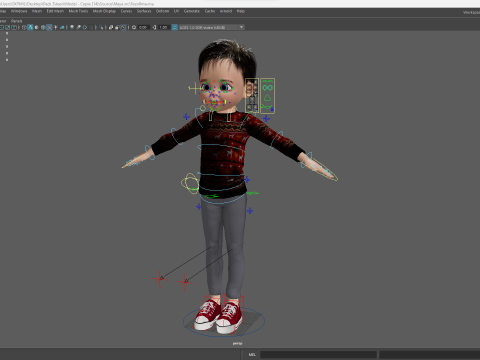Toggle the X-Ray Joints icon
The height and width of the screenshot is (360, 480).
pos(124,27)
